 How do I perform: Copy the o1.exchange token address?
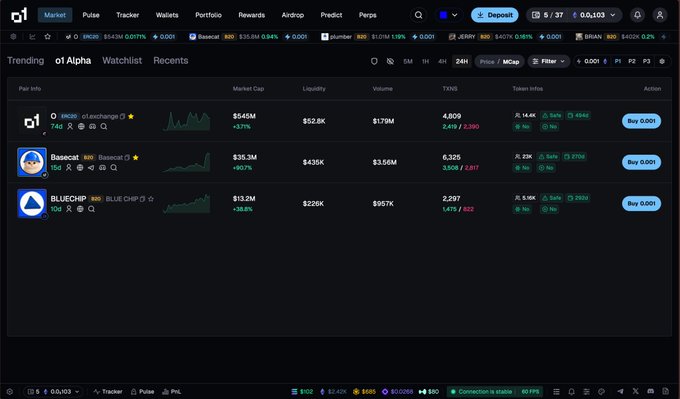tap(122, 116)
